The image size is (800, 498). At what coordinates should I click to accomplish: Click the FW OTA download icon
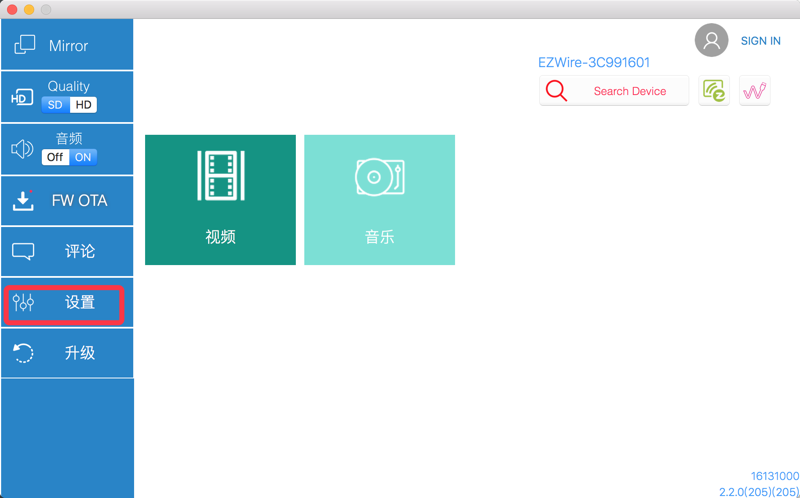tap(23, 201)
